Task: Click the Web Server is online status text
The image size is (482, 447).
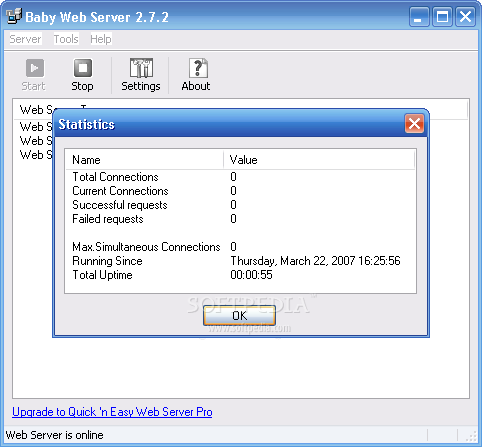Action: pyautogui.click(x=55, y=435)
